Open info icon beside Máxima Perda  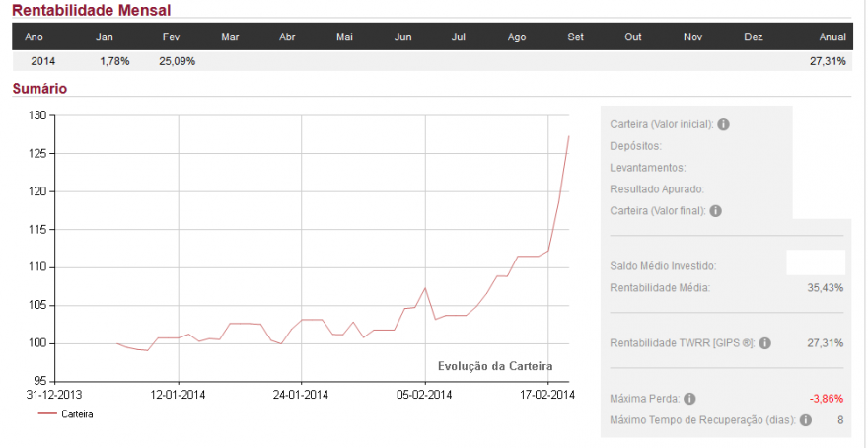(x=689, y=399)
